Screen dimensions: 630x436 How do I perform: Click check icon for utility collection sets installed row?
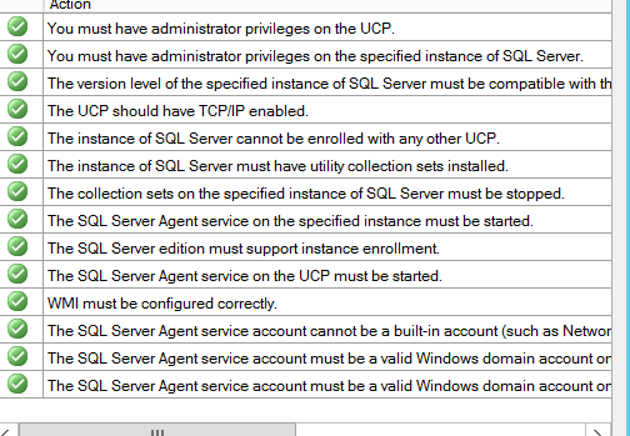tap(17, 164)
